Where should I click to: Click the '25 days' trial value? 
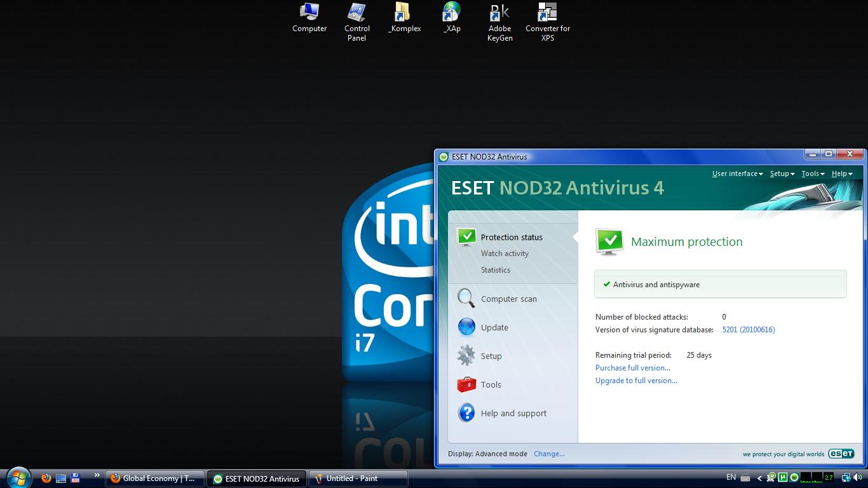tap(699, 355)
